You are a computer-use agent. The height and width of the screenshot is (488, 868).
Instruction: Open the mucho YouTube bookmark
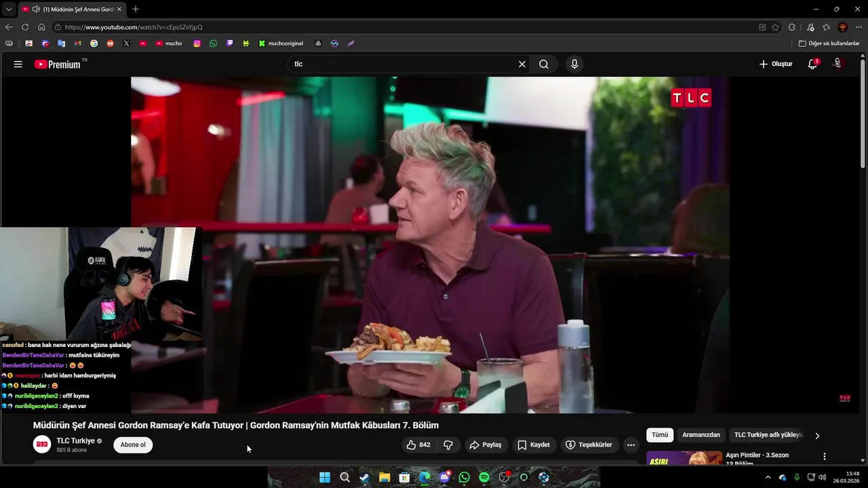[x=169, y=43]
